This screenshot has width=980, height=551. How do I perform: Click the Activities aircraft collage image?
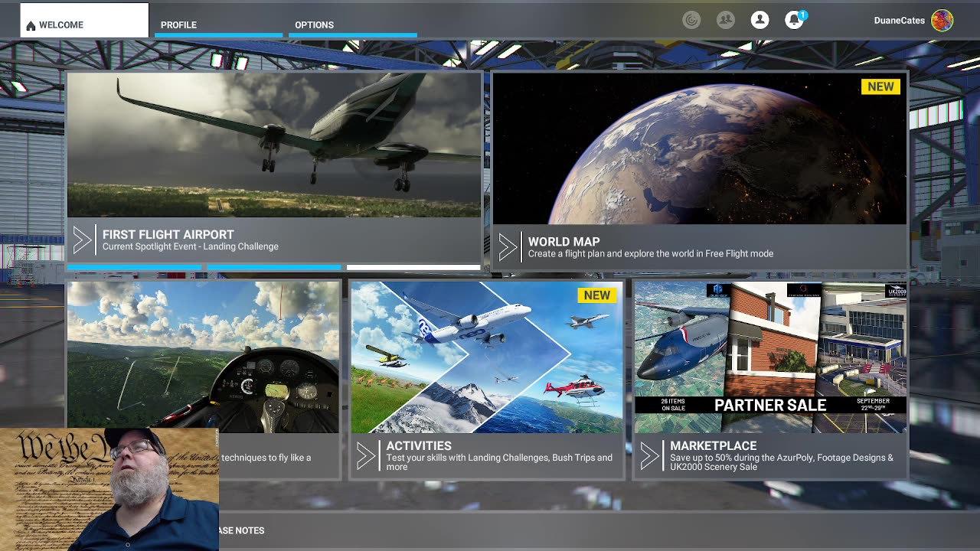(x=487, y=357)
